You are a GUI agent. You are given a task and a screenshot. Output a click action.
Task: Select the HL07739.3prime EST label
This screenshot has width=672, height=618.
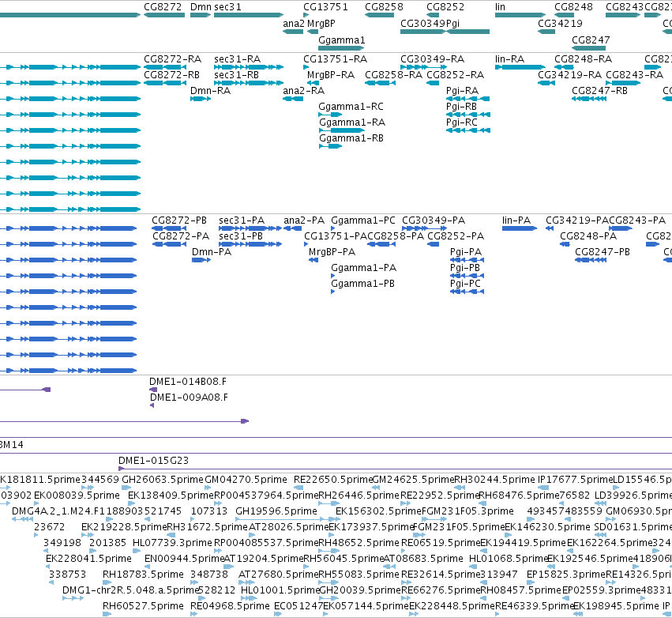pyautogui.click(x=172, y=543)
